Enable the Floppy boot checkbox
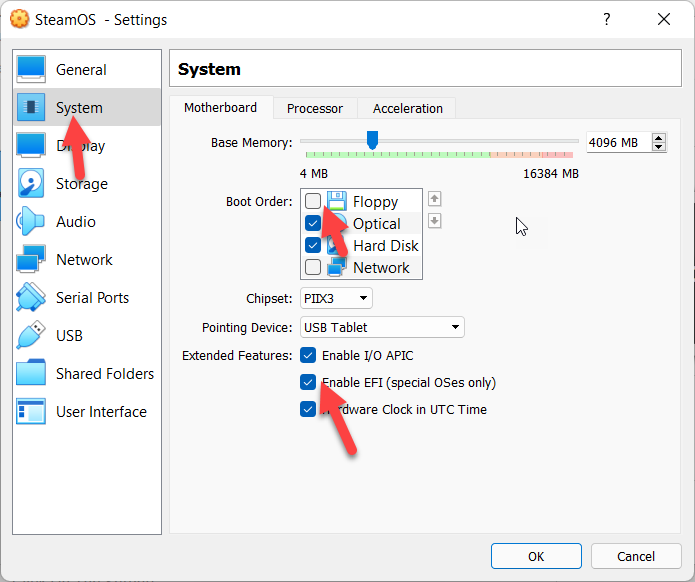 (x=313, y=202)
